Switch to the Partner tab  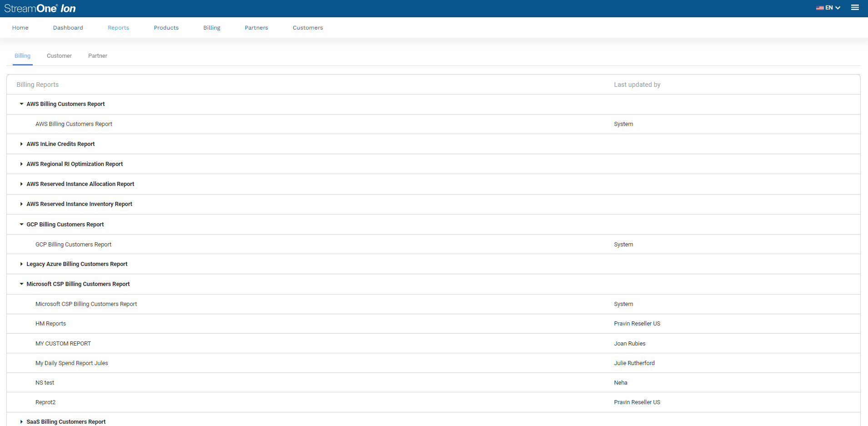tap(98, 56)
